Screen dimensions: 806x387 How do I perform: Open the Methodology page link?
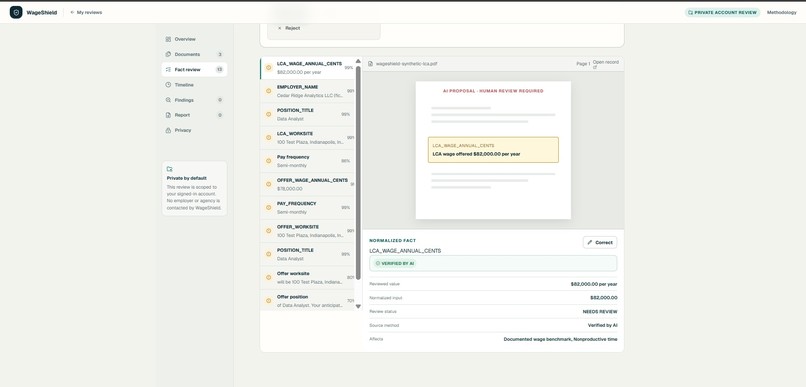(x=781, y=12)
